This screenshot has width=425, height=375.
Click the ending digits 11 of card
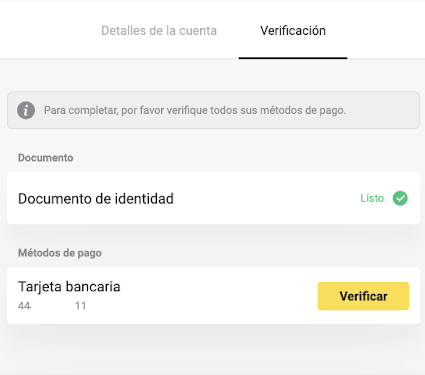[x=80, y=306]
